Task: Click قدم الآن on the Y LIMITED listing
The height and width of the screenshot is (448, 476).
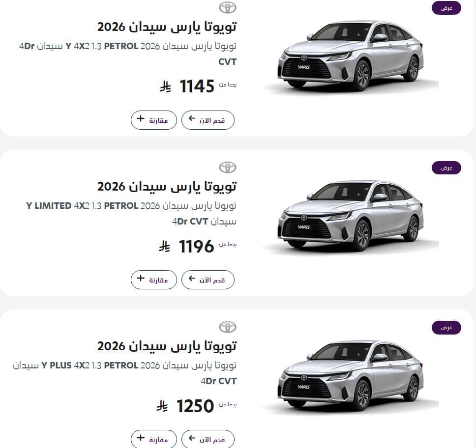Action: coord(208,280)
